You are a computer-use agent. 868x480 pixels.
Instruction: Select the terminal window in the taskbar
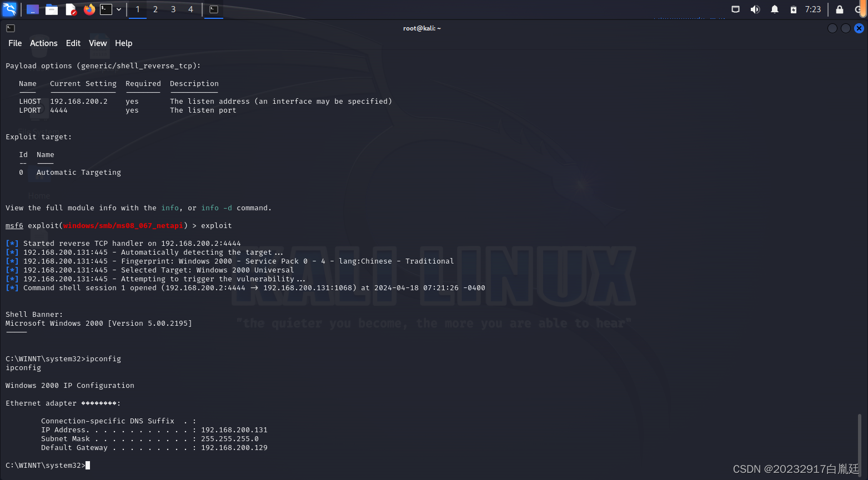click(214, 9)
